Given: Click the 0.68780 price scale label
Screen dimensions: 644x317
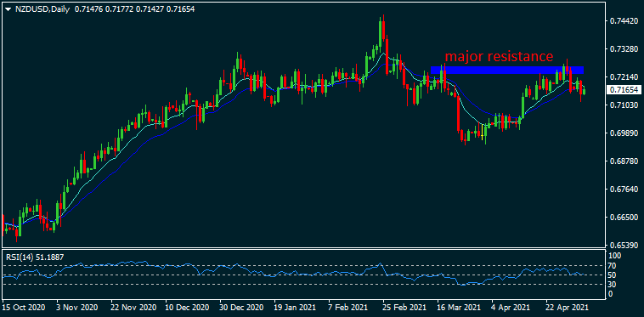Looking at the screenshot, I should (624, 161).
